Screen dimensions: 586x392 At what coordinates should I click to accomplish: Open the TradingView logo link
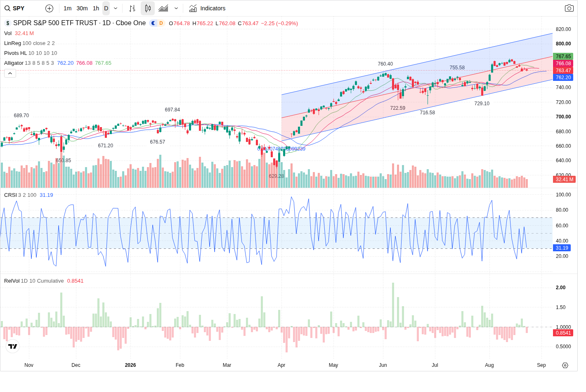point(13,346)
